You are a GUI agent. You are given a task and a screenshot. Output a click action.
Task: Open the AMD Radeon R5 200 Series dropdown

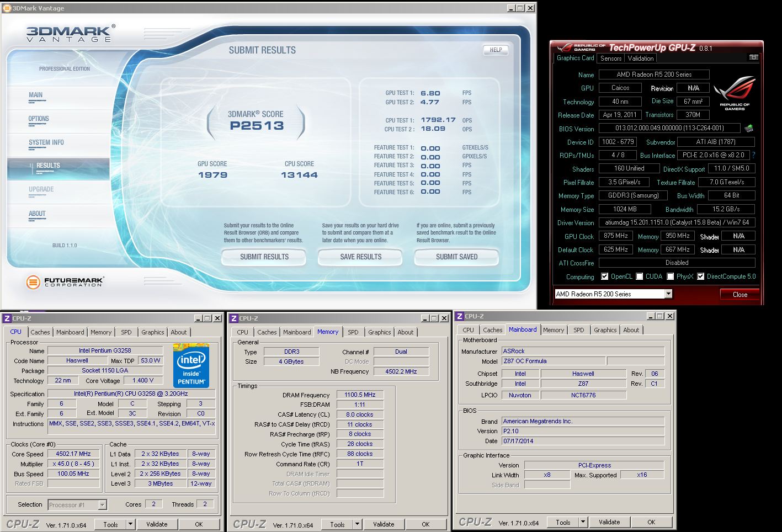click(668, 294)
